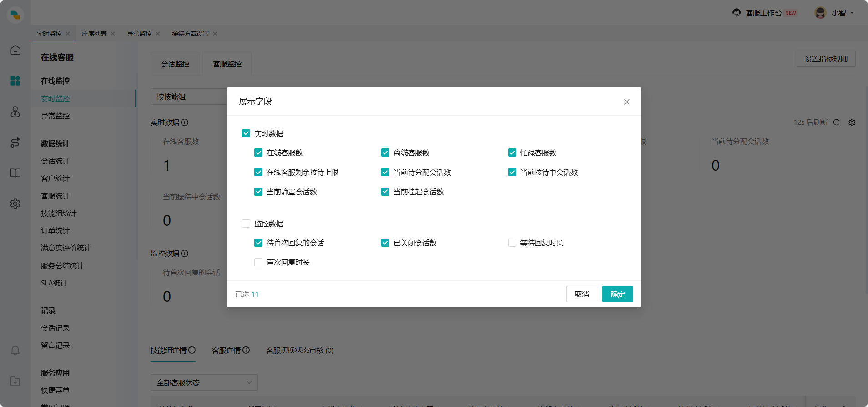The height and width of the screenshot is (407, 868).
Task: Open the knowledge book icon
Action: tap(15, 173)
